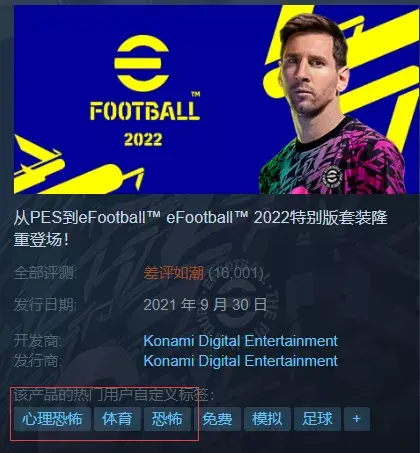Click the 免费 tag
Screen dimensions: 420x453
point(217,419)
